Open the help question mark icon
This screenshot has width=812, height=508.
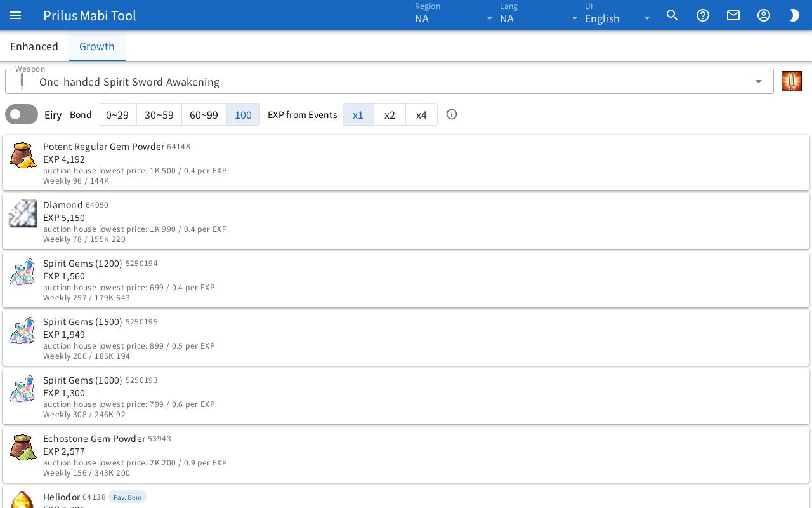click(x=703, y=15)
